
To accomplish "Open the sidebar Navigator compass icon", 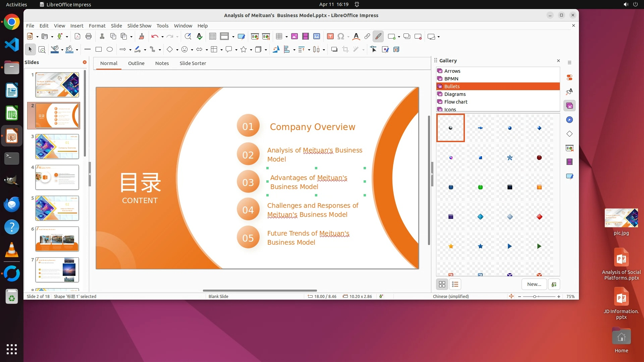I will coord(570,120).
